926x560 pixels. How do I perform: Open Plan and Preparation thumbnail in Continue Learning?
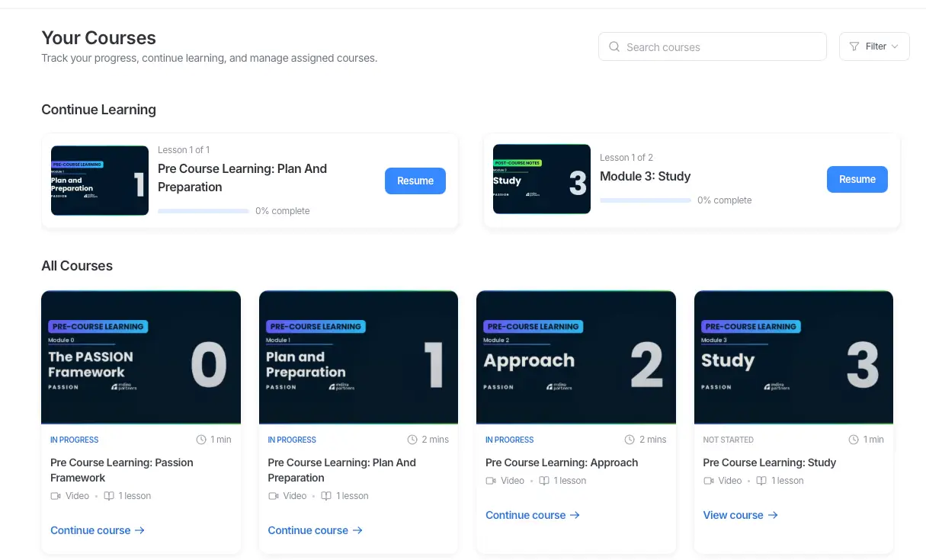100,181
